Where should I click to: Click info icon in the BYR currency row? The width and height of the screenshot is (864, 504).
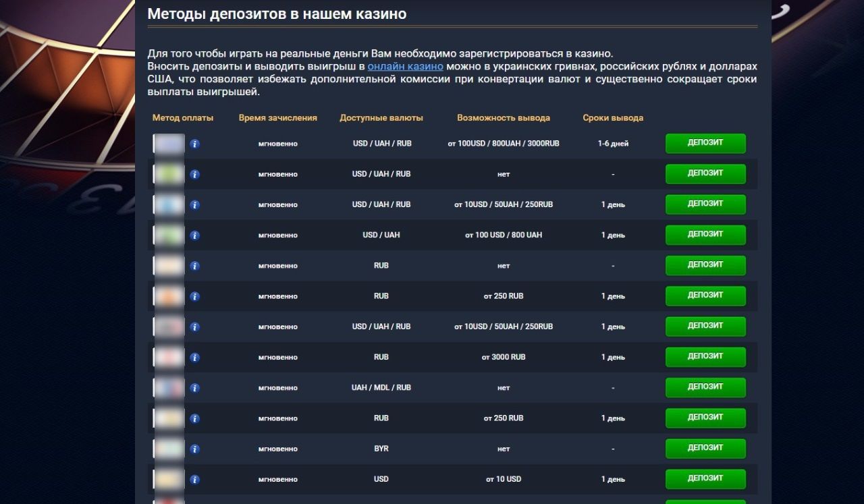click(194, 449)
